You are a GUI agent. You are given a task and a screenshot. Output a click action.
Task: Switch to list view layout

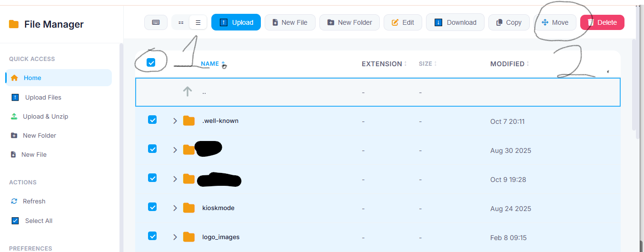pos(198,22)
